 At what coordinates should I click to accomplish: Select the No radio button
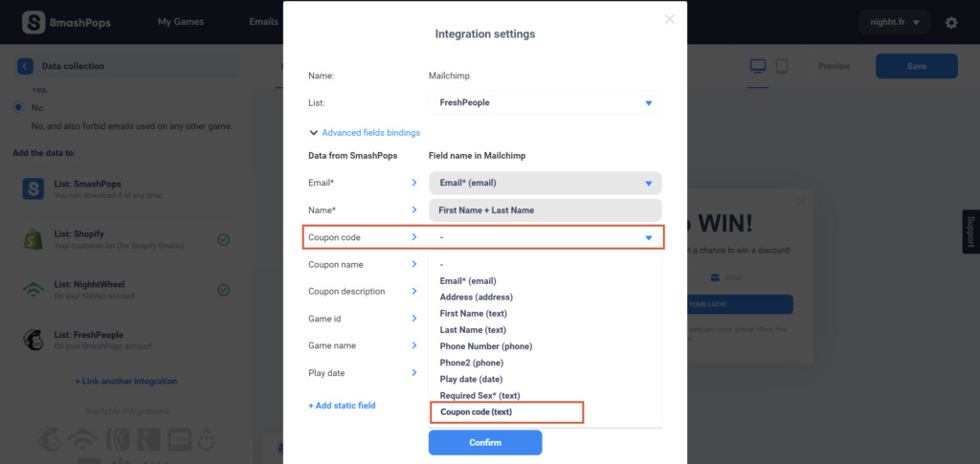[19, 107]
